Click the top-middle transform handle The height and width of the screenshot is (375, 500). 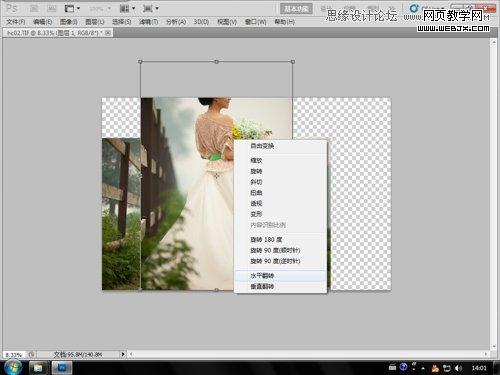click(x=217, y=62)
